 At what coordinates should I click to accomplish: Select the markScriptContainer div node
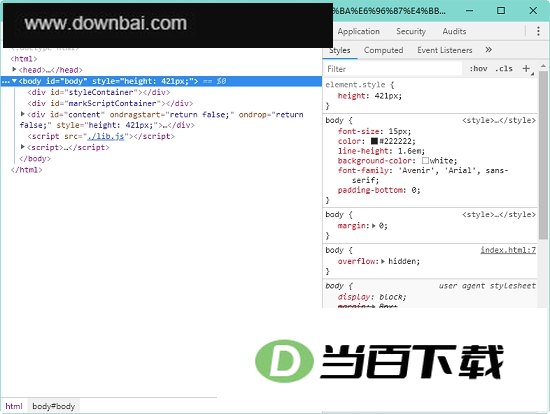click(x=110, y=104)
